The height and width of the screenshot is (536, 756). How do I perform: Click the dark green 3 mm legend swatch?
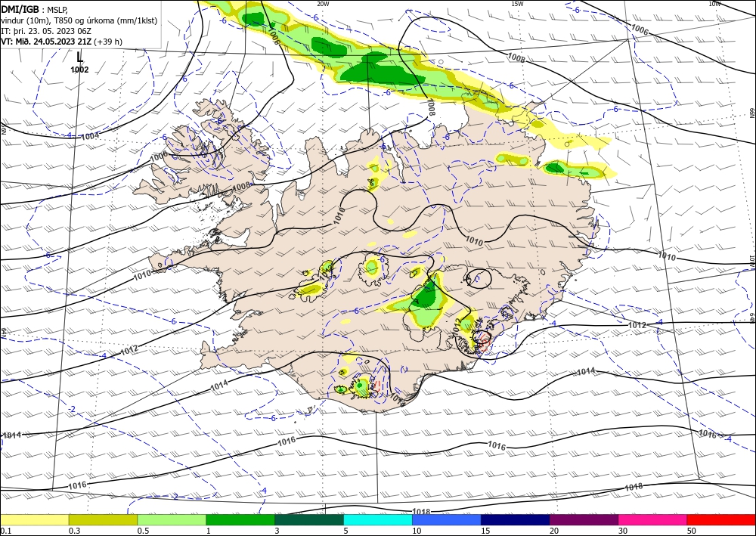309,519
